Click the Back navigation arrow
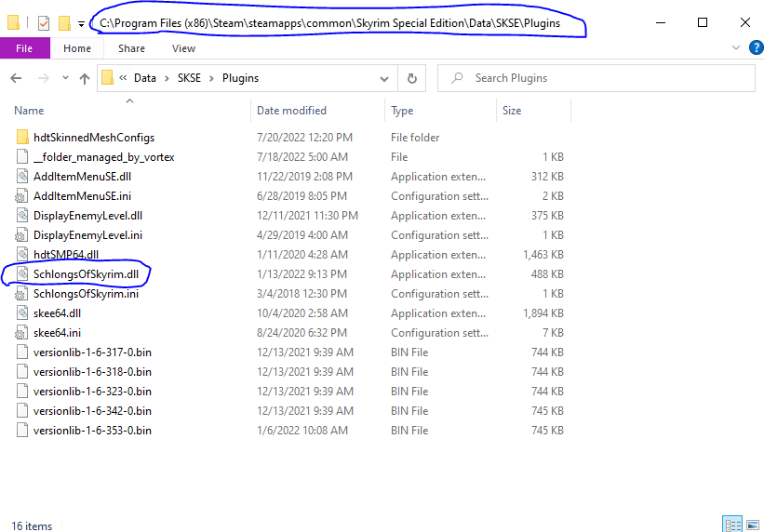Viewport: 764px width, 532px height. pos(16,78)
